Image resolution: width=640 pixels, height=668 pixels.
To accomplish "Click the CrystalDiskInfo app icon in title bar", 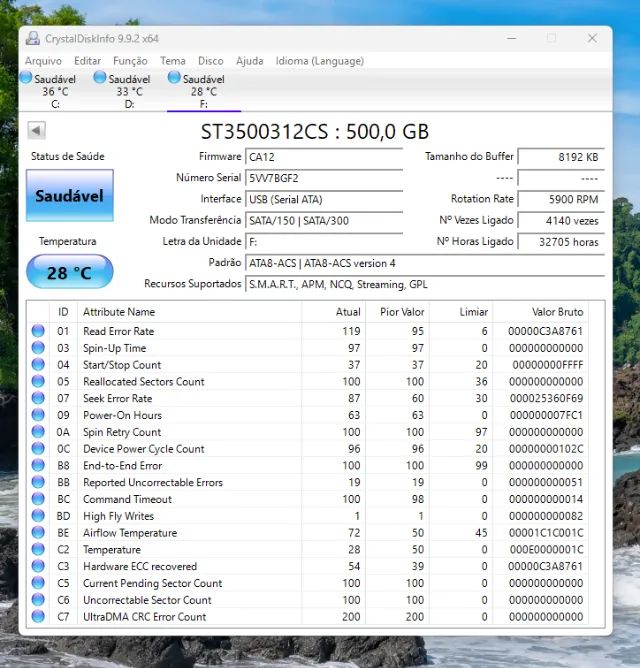I will [x=33, y=38].
